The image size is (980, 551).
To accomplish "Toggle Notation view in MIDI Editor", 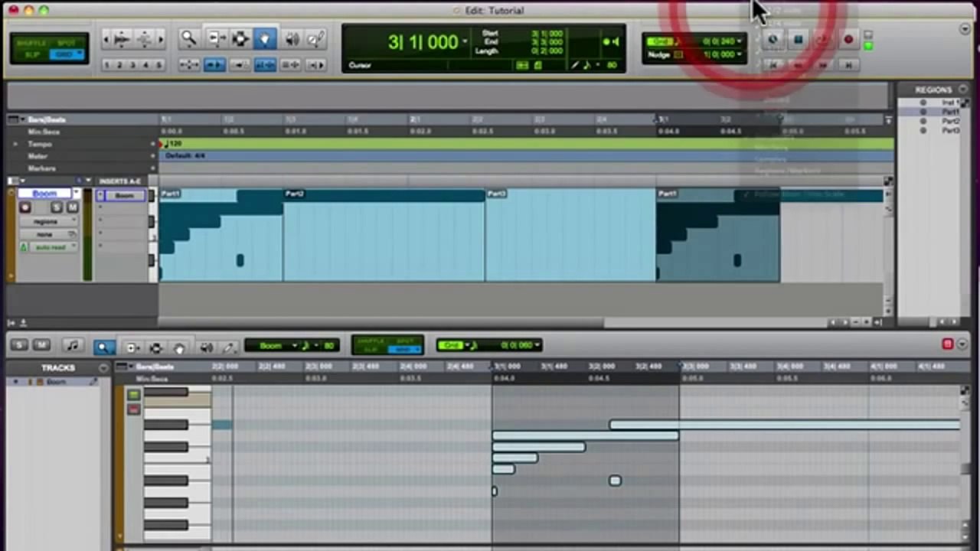I will [x=72, y=347].
